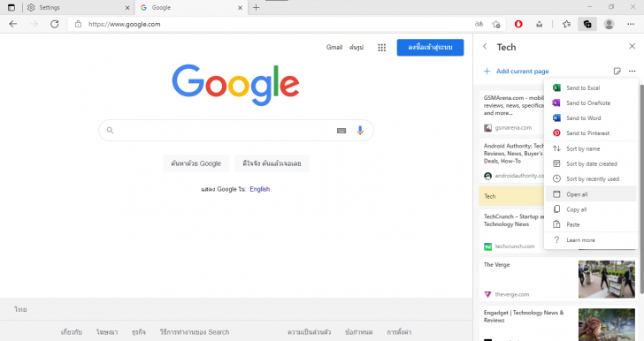Viewport: 644px width, 341px height.
Task: Open a new tab with plus button
Action: tap(256, 7)
